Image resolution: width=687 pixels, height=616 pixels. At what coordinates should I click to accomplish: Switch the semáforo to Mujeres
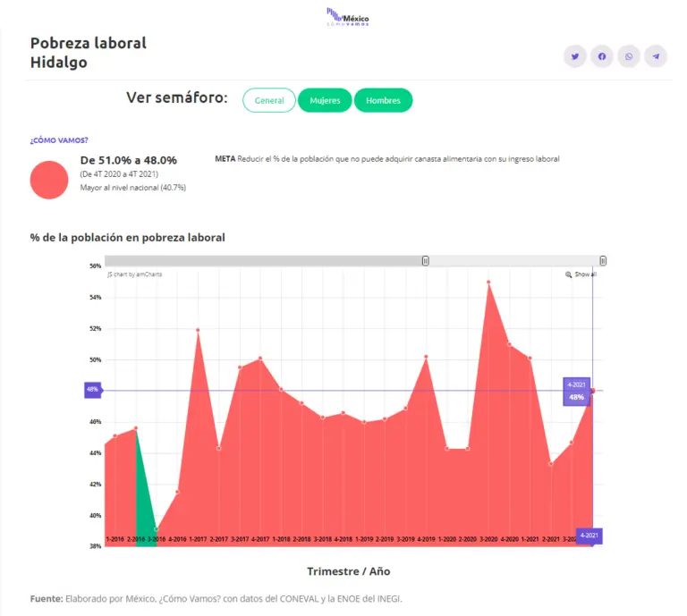click(325, 101)
